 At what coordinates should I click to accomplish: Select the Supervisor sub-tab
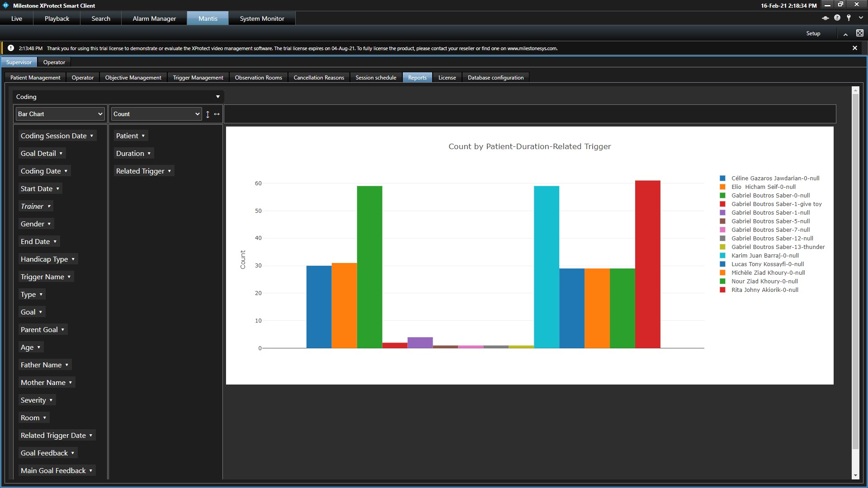pyautogui.click(x=19, y=62)
